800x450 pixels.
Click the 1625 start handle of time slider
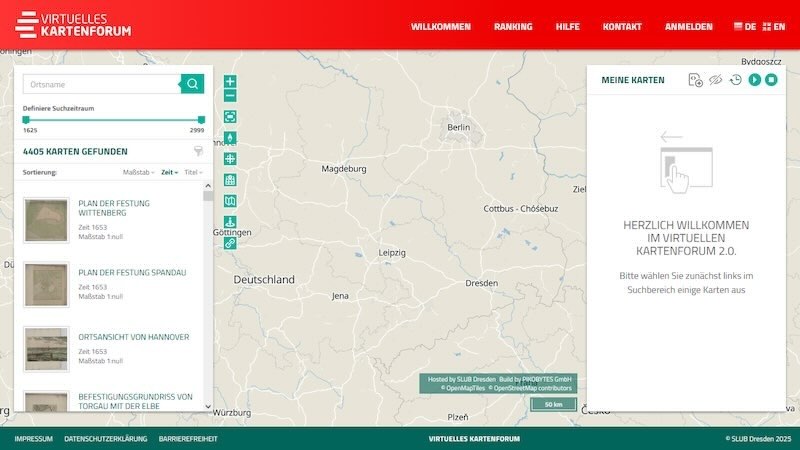click(26, 120)
